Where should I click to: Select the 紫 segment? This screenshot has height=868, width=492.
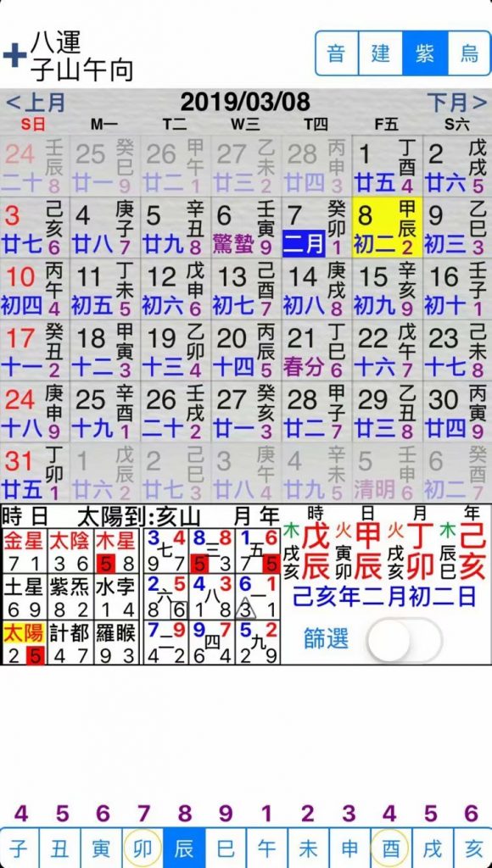tap(425, 53)
